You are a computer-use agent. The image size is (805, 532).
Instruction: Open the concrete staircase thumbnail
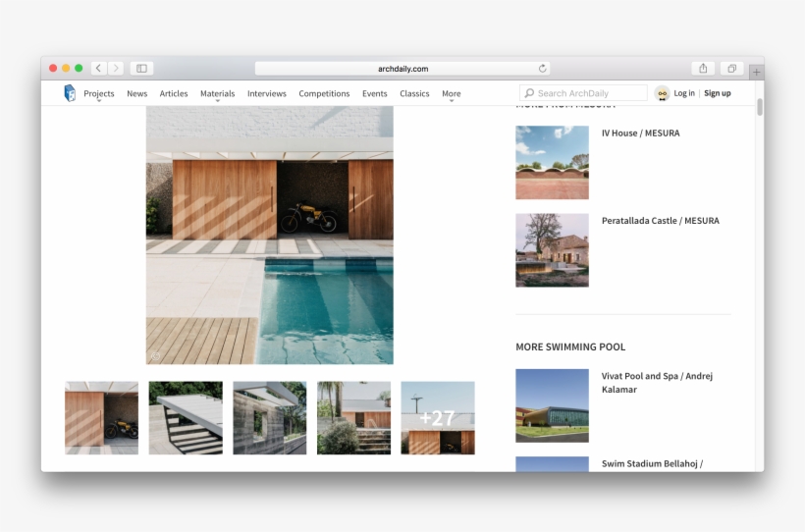coord(186,417)
